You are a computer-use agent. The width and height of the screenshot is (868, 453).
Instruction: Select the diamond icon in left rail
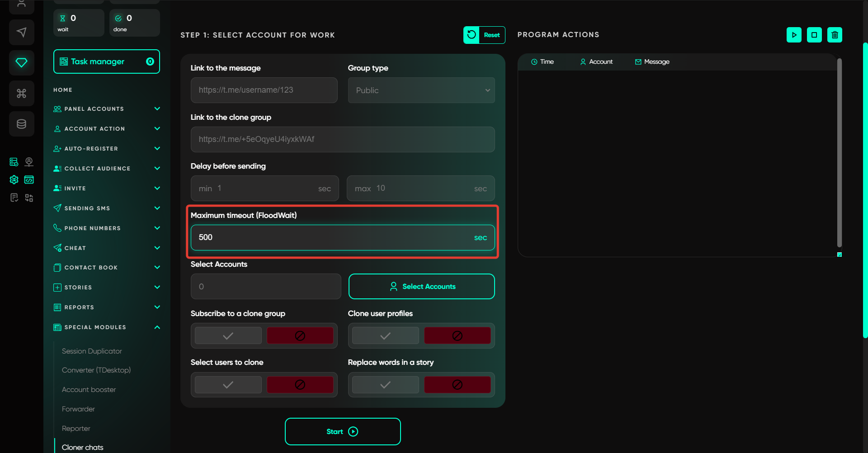pyautogui.click(x=21, y=62)
